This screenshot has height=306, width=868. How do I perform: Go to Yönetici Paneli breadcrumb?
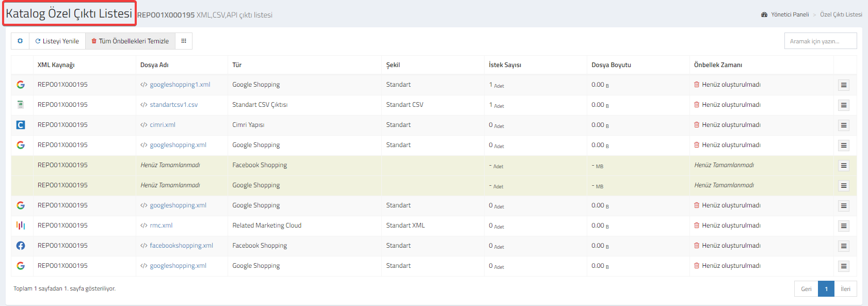click(790, 14)
